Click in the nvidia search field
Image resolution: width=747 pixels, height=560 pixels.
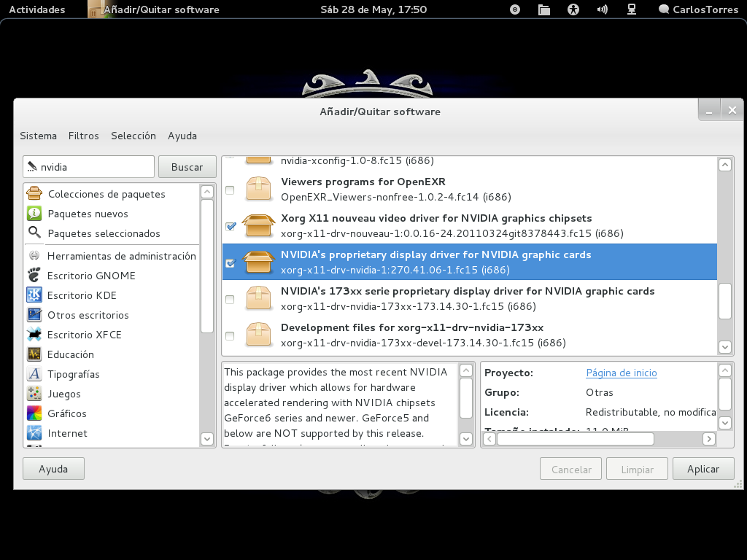pos(88,167)
